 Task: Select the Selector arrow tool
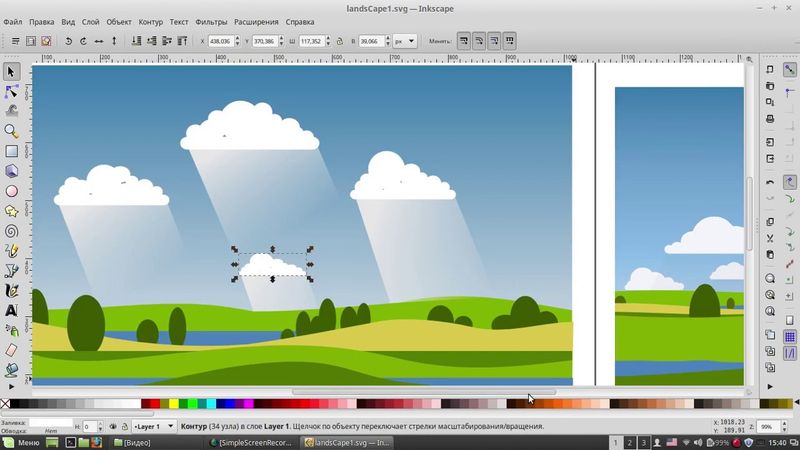pyautogui.click(x=11, y=71)
